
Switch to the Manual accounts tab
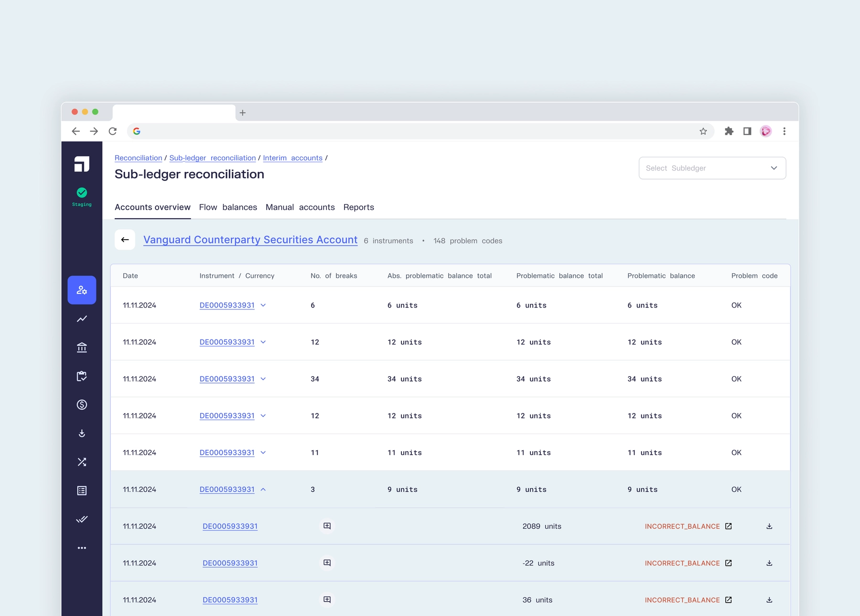[x=300, y=207]
